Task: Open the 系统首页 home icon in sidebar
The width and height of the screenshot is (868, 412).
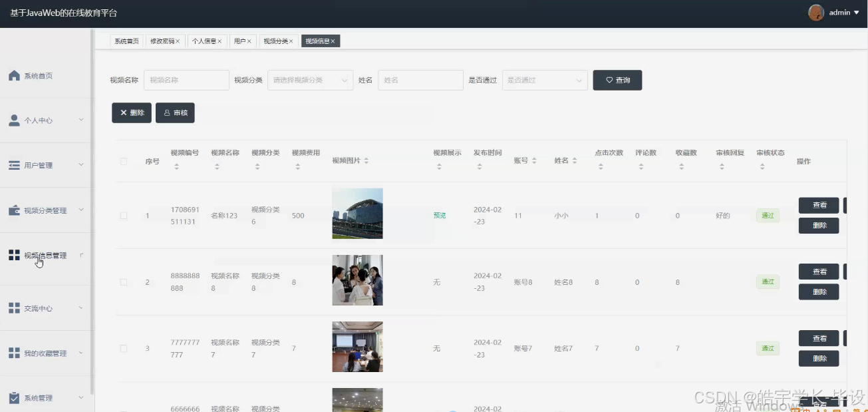Action: 14,76
